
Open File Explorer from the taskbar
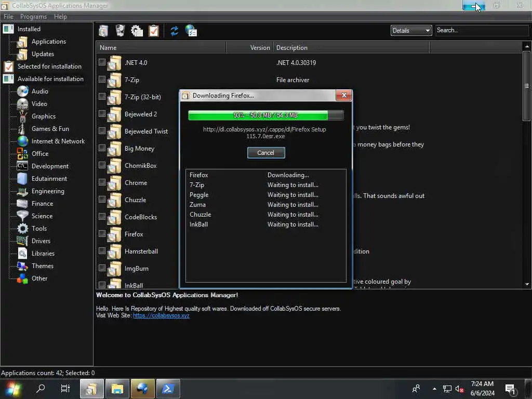pos(117,389)
